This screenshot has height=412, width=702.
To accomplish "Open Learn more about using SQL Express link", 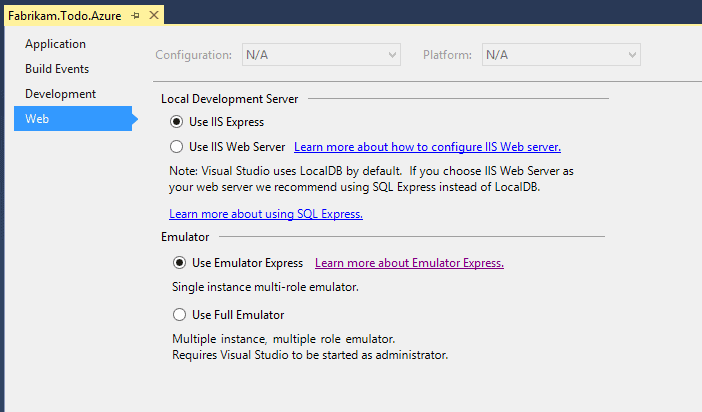I will click(266, 214).
